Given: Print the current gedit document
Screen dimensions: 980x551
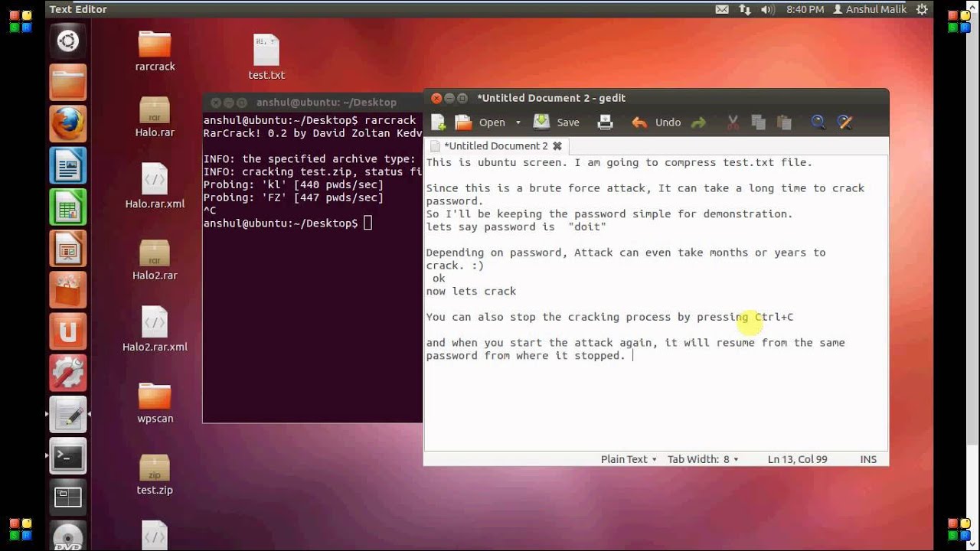Looking at the screenshot, I should (605, 122).
